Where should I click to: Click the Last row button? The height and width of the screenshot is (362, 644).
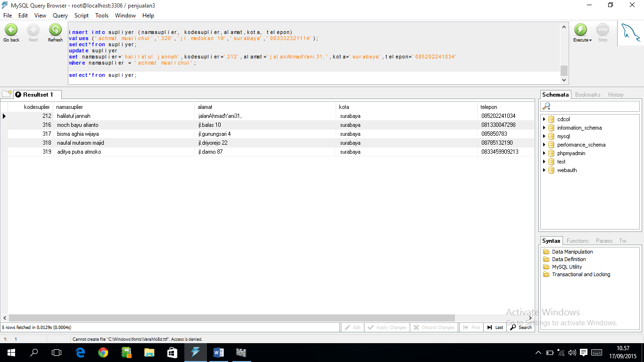(x=495, y=327)
